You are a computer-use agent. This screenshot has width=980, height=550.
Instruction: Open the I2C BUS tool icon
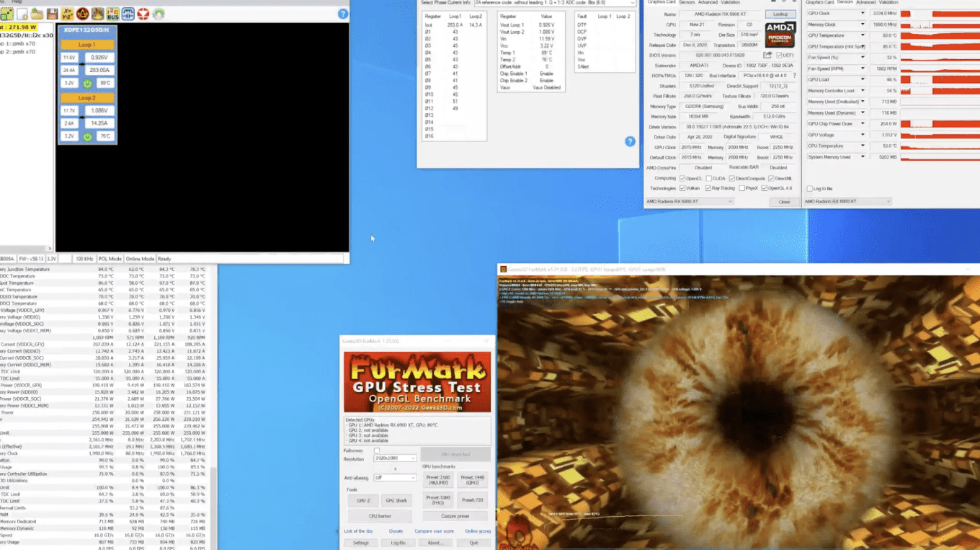tap(113, 14)
